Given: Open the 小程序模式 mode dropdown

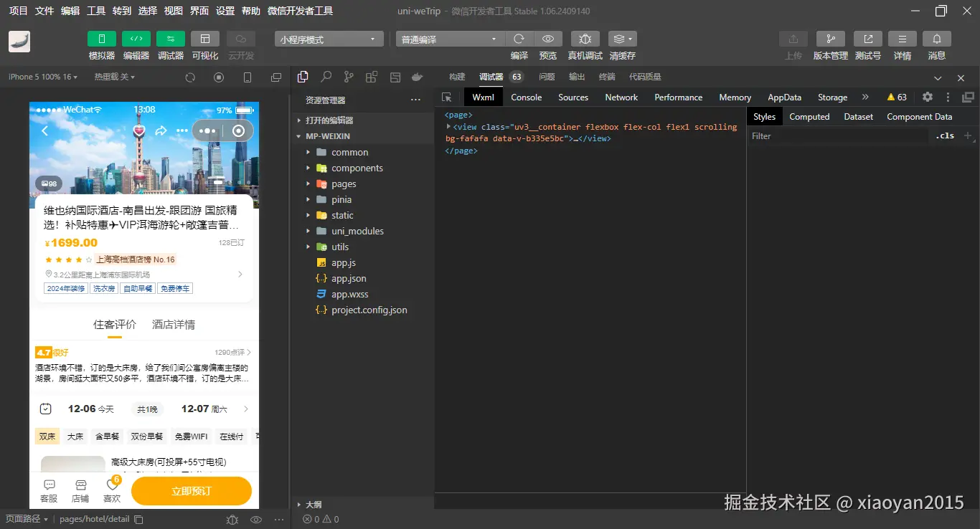Looking at the screenshot, I should [x=329, y=39].
